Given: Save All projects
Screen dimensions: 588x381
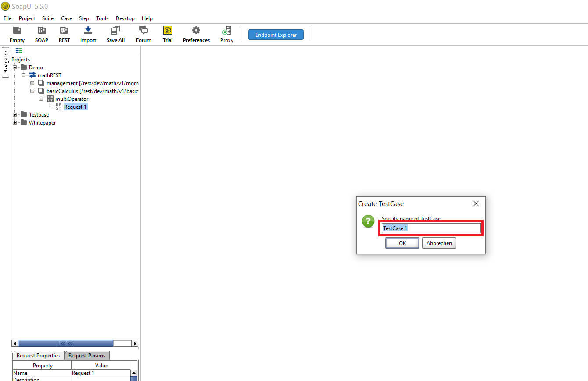Looking at the screenshot, I should [x=115, y=34].
